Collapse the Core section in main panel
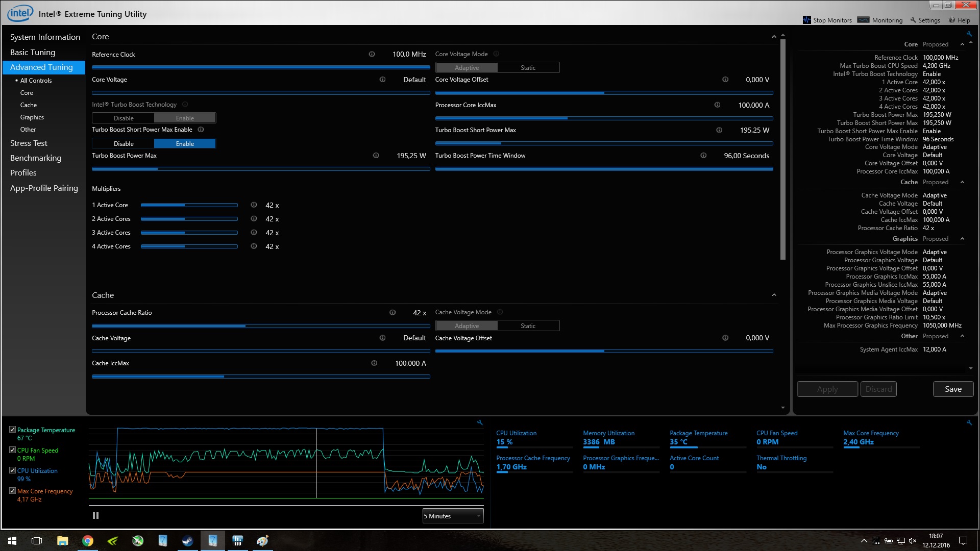980x551 pixels. pyautogui.click(x=774, y=37)
